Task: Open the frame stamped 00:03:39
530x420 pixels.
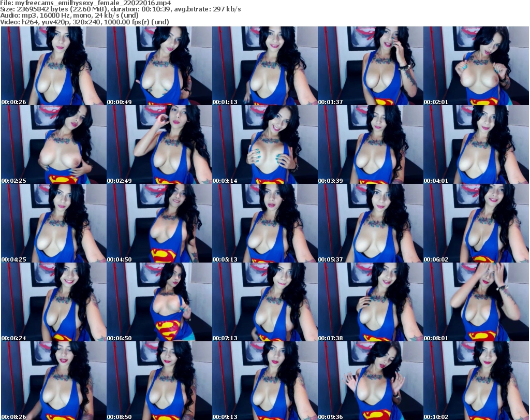Action: [371, 144]
